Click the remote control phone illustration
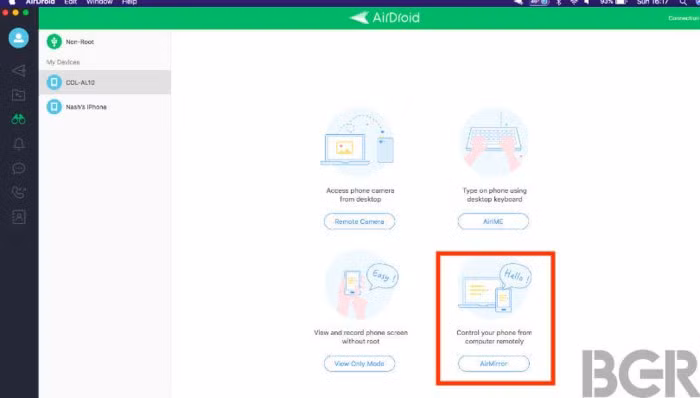The width and height of the screenshot is (700, 398). point(494,285)
